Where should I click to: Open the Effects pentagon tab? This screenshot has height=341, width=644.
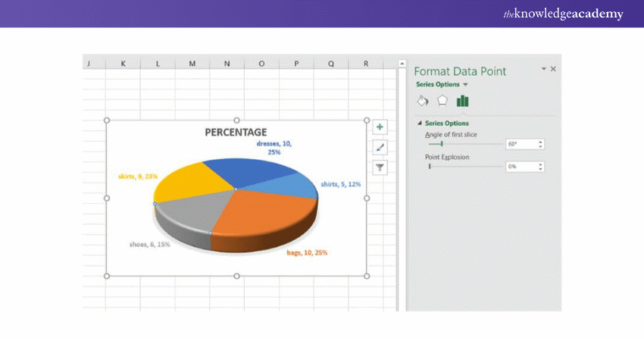[442, 101]
